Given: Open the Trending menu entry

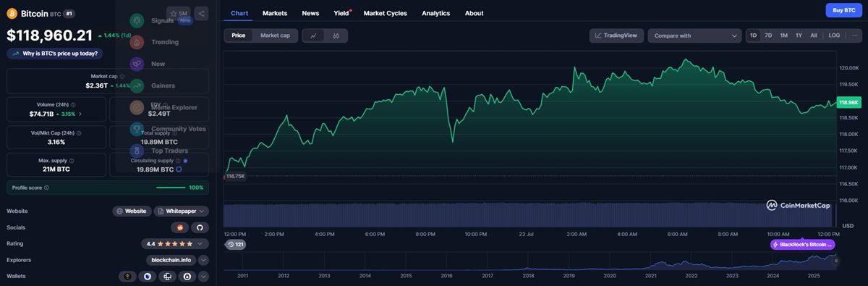Looking at the screenshot, I should tap(165, 42).
